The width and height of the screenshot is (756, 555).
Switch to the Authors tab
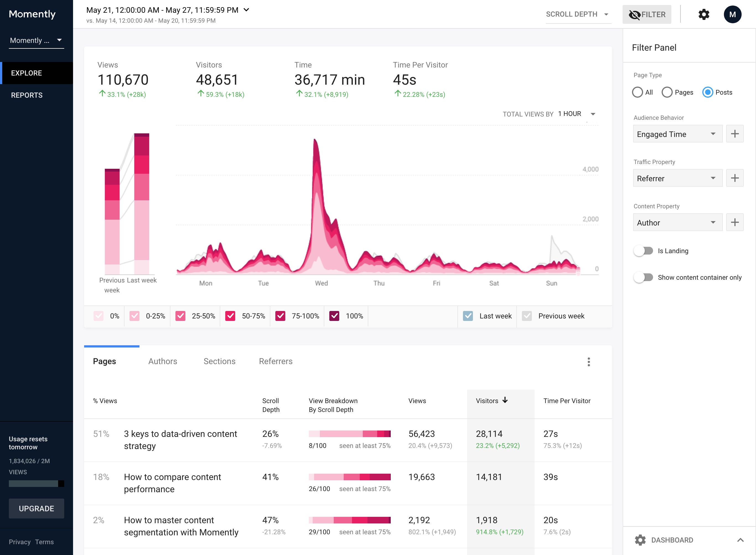point(163,361)
